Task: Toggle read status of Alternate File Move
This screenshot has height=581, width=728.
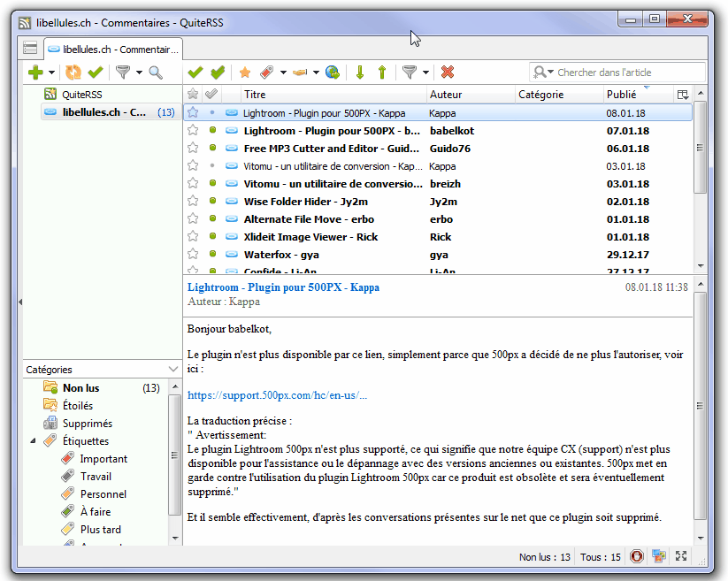Action: coord(212,218)
